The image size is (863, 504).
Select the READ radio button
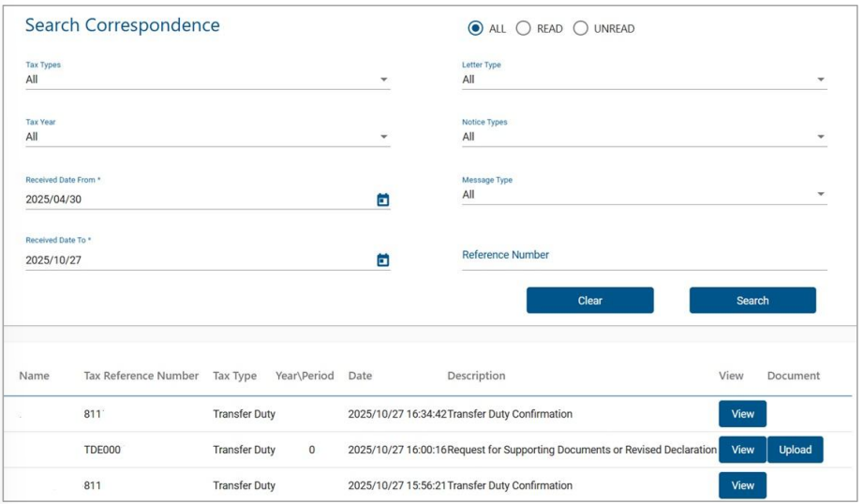(x=524, y=29)
